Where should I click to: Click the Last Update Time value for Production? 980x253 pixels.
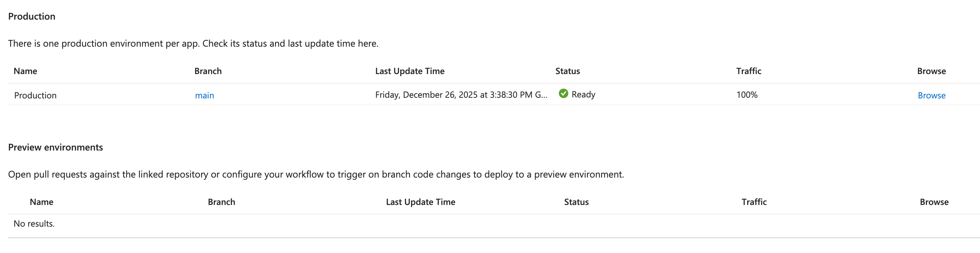(461, 95)
